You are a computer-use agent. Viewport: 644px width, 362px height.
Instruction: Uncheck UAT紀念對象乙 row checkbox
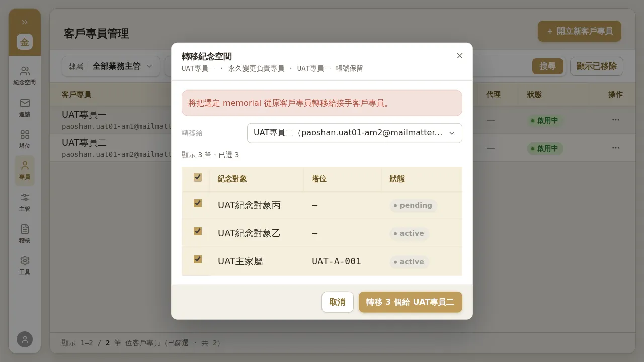pos(198,231)
